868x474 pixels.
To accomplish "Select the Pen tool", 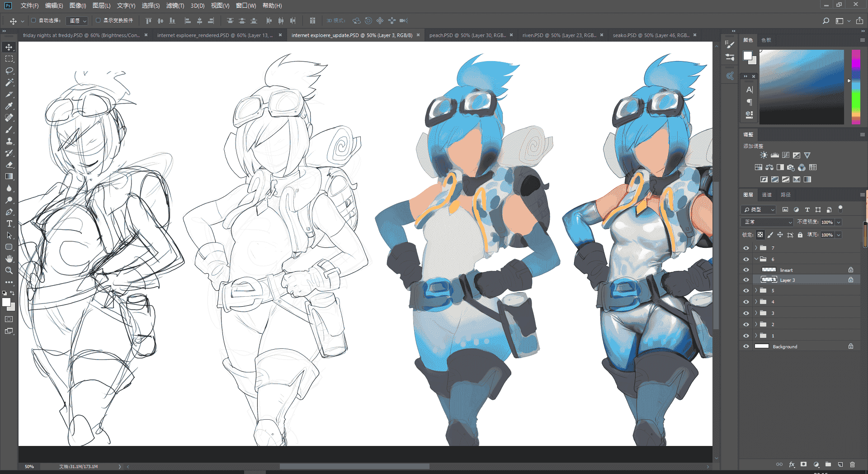I will click(x=9, y=212).
